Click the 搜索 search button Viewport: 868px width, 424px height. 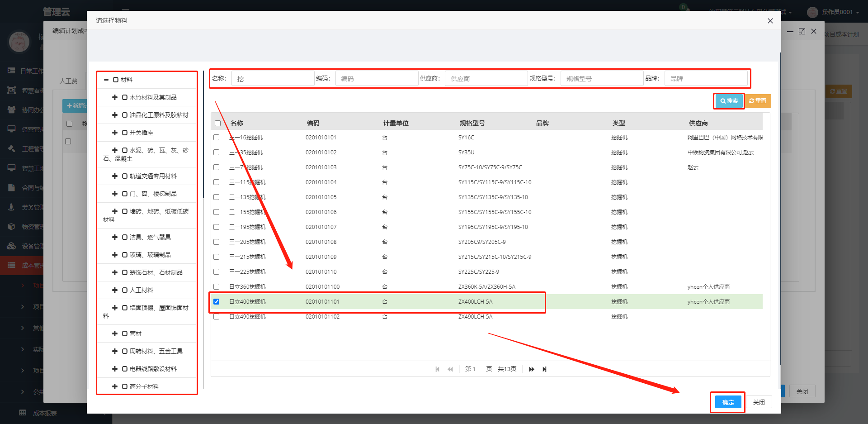tap(729, 101)
